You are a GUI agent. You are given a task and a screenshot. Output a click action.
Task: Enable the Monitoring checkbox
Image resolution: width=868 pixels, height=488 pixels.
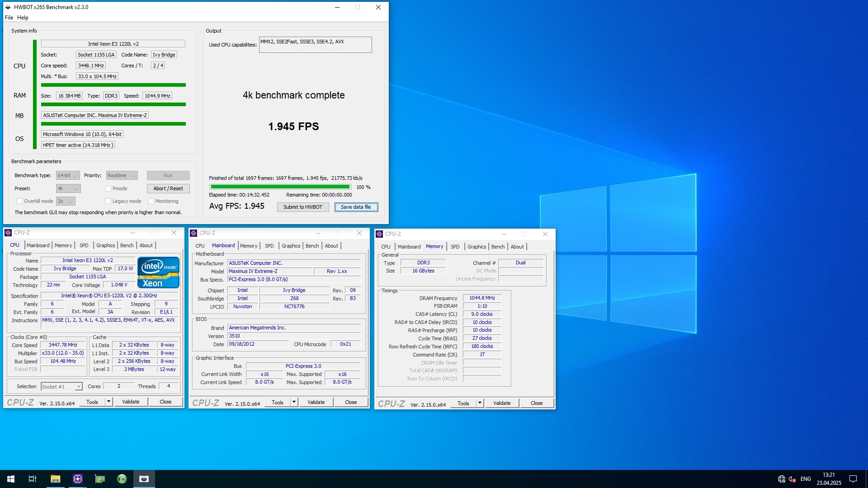coord(151,201)
